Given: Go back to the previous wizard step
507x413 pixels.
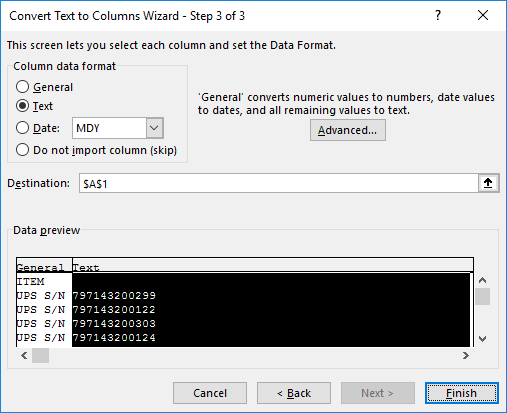Looking at the screenshot, I should [x=294, y=393].
